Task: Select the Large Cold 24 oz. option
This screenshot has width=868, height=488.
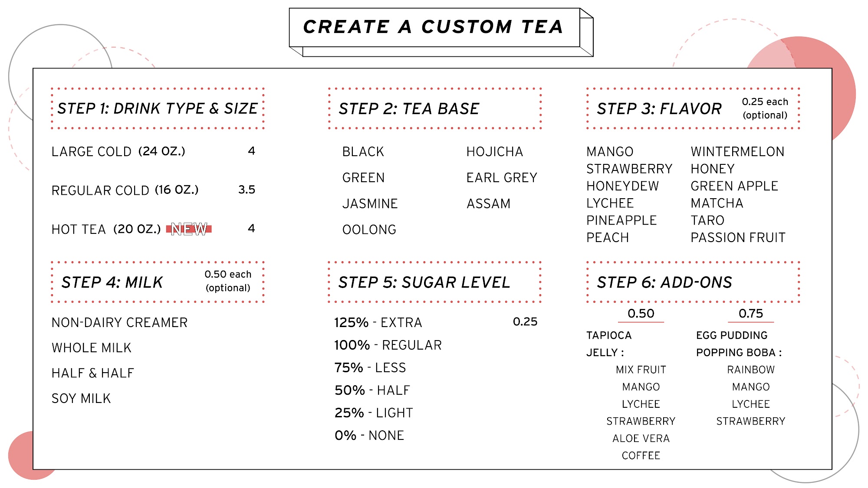Action: 118,152
